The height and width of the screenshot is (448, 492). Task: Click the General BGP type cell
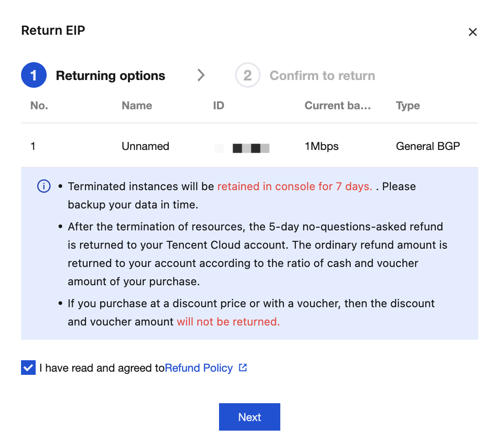(428, 146)
